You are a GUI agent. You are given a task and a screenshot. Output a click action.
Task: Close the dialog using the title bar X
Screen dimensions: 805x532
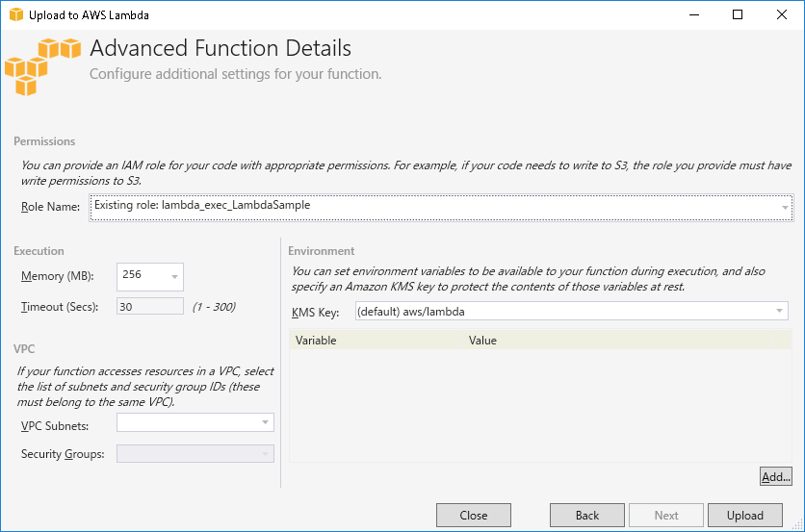(782, 15)
